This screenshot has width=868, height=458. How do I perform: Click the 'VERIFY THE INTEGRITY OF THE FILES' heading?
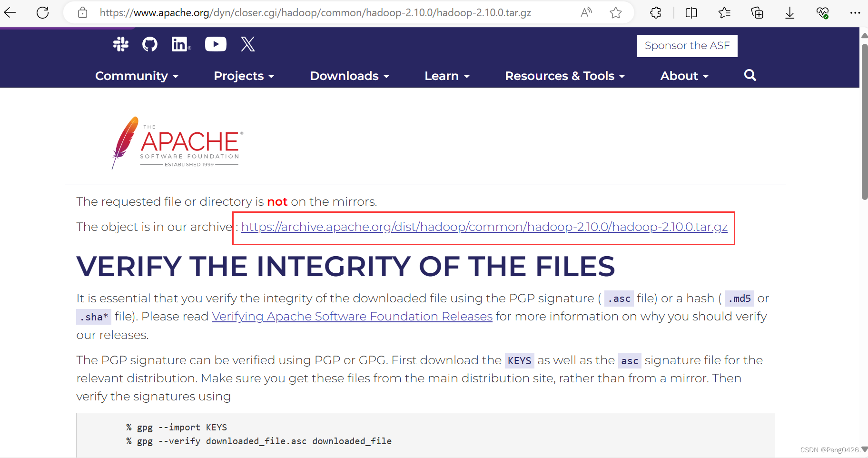345,266
